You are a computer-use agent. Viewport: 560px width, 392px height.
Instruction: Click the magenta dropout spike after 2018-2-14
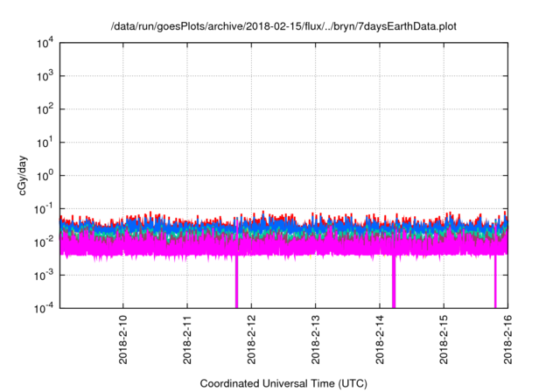pos(394,282)
